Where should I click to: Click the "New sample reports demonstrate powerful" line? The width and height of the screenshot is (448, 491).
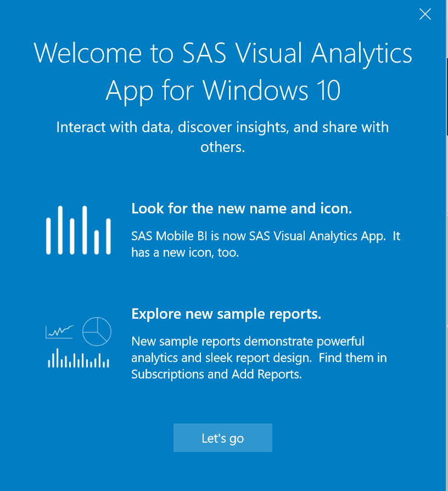[248, 341]
